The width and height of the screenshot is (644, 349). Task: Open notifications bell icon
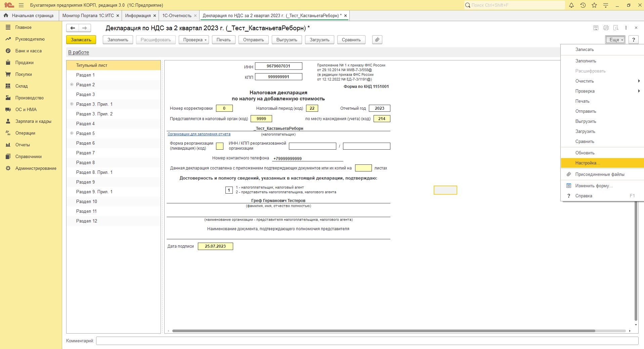[571, 5]
